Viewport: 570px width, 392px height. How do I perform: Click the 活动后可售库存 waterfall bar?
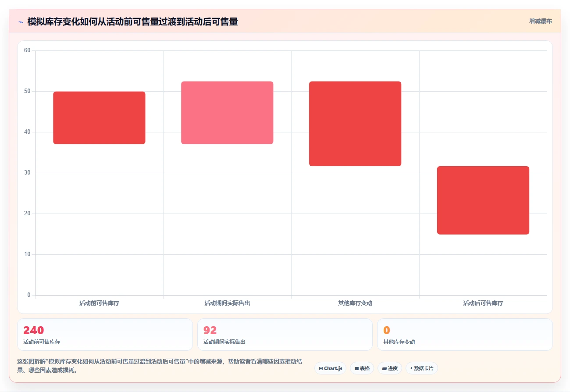pyautogui.click(x=483, y=200)
